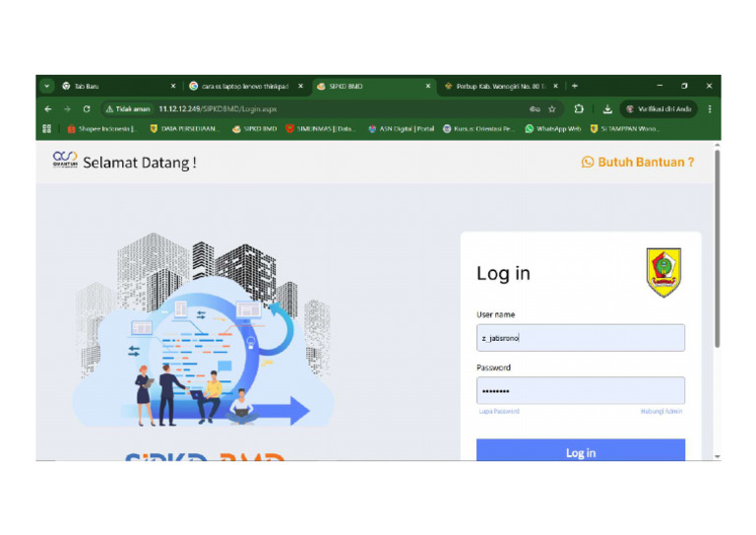Open the saved password key icon
The height and width of the screenshot is (535, 756).
(x=535, y=109)
